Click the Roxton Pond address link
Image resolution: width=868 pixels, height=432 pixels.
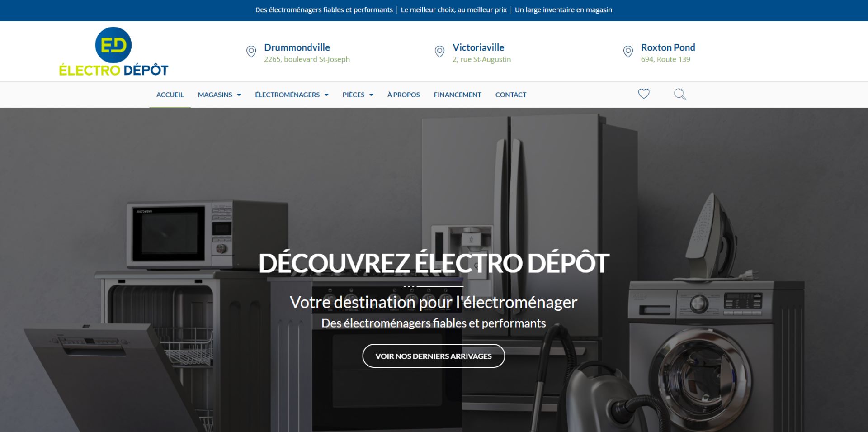pos(665,59)
